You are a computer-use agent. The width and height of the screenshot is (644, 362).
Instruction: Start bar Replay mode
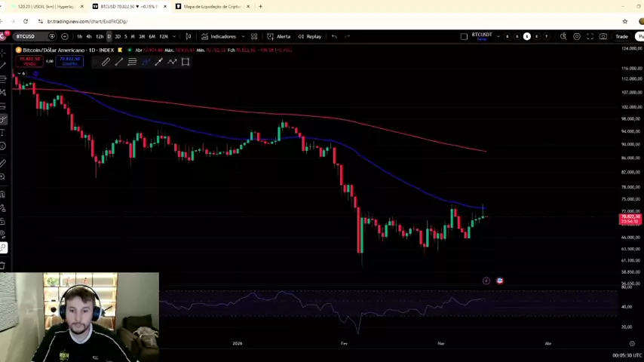[x=309, y=36]
